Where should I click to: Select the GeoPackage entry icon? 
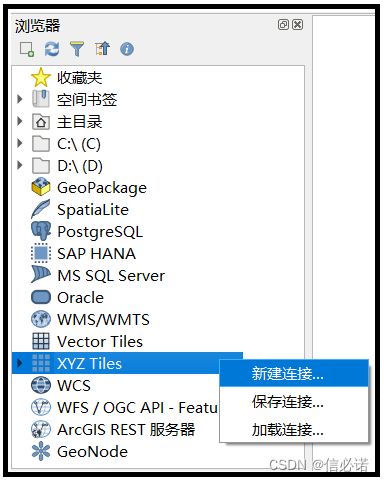pos(41,187)
